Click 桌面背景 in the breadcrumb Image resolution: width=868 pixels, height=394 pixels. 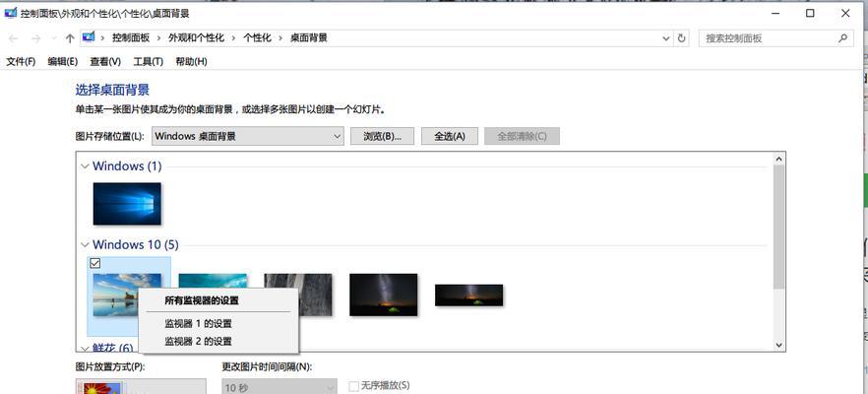pyautogui.click(x=309, y=37)
